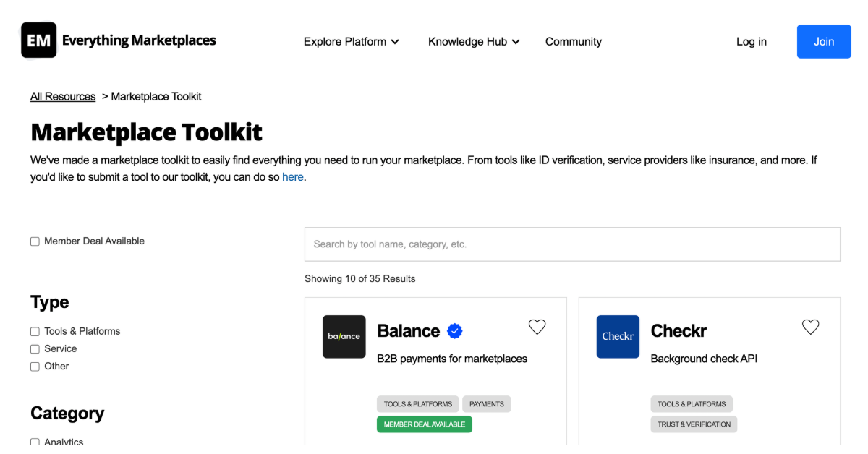The image size is (868, 454).
Task: Click the EM logo in the header
Action: pyautogui.click(x=38, y=40)
